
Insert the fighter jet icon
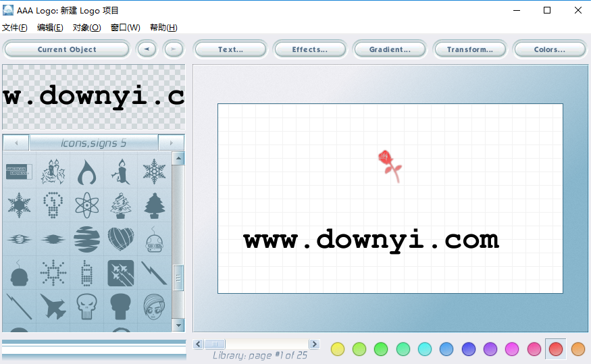coord(53,306)
